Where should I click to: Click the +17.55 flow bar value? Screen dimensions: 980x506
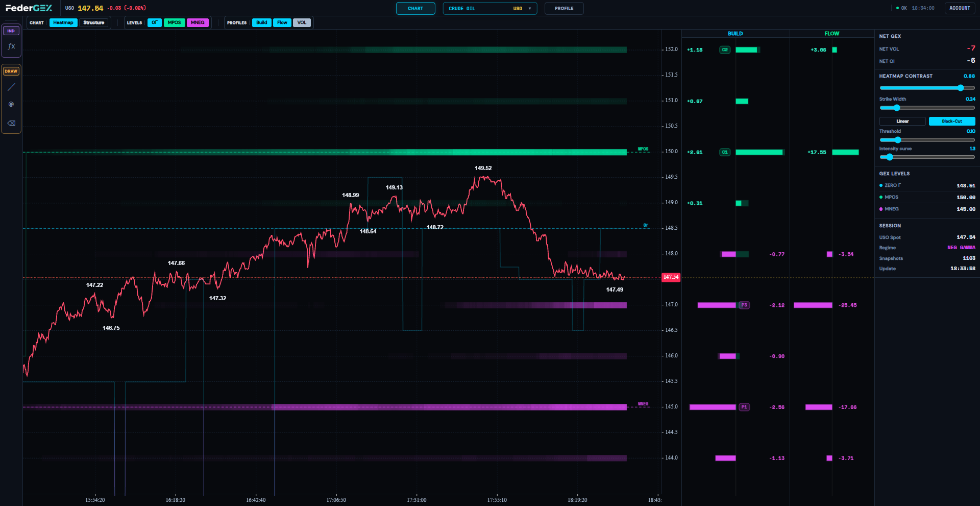coord(817,153)
